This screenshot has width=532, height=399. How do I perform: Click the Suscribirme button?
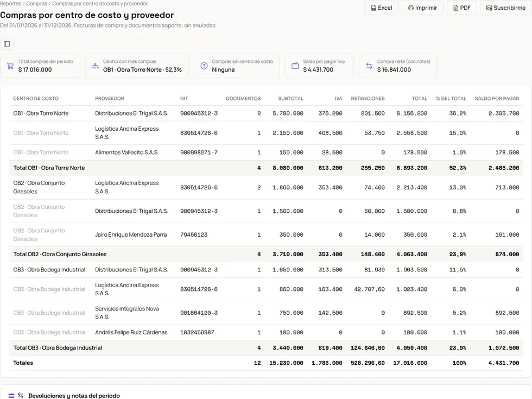pos(506,8)
